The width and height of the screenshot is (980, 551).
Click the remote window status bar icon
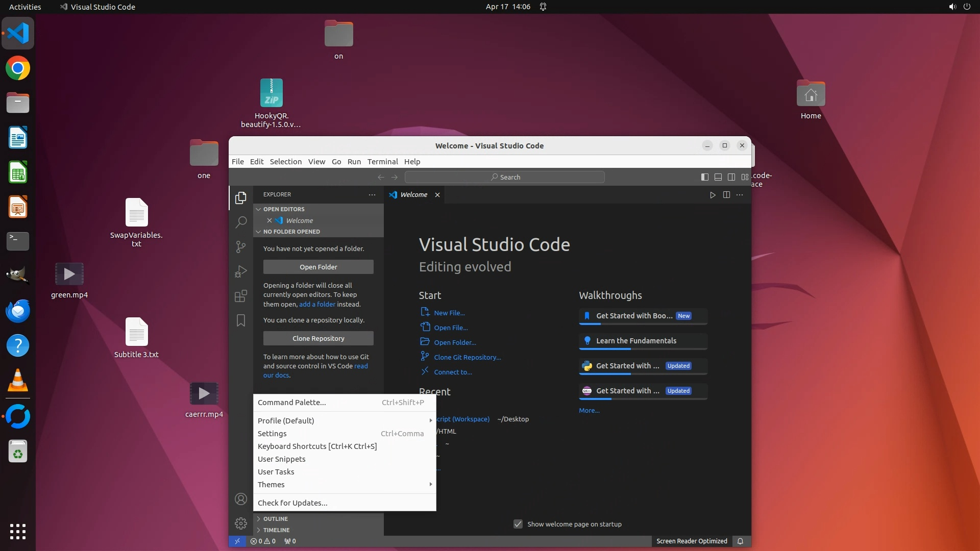tap(237, 541)
